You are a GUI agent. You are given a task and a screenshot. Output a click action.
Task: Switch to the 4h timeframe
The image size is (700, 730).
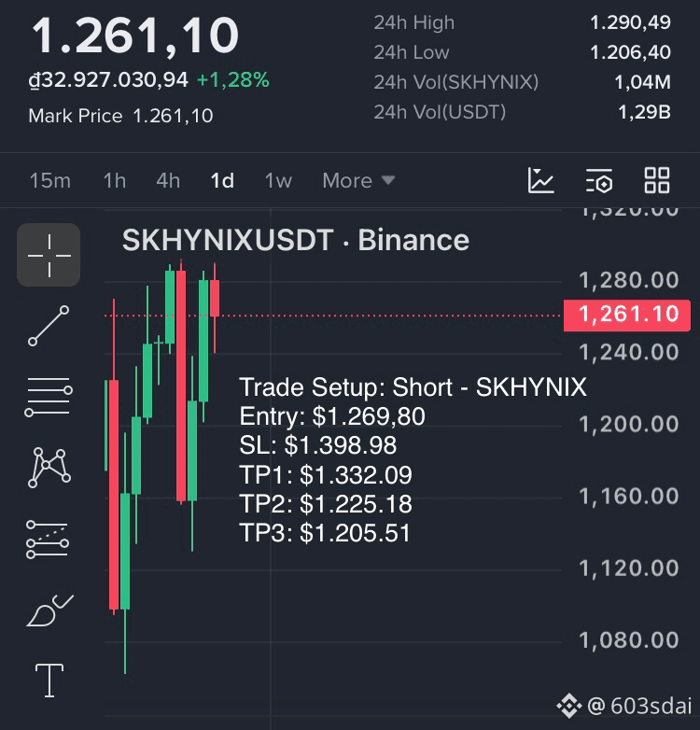[x=168, y=181]
